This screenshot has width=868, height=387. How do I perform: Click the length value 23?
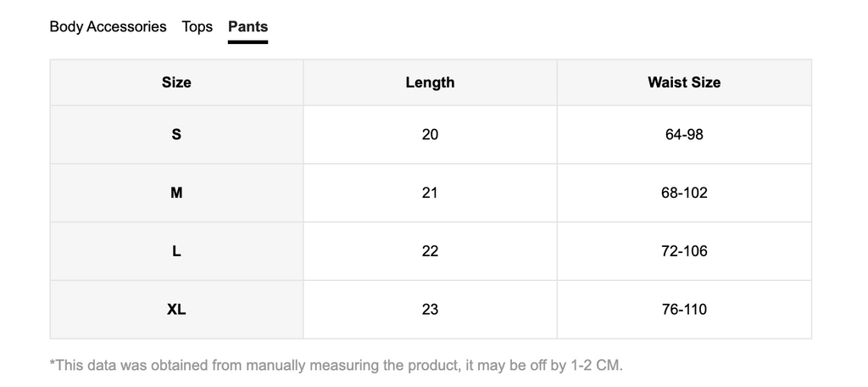(430, 310)
